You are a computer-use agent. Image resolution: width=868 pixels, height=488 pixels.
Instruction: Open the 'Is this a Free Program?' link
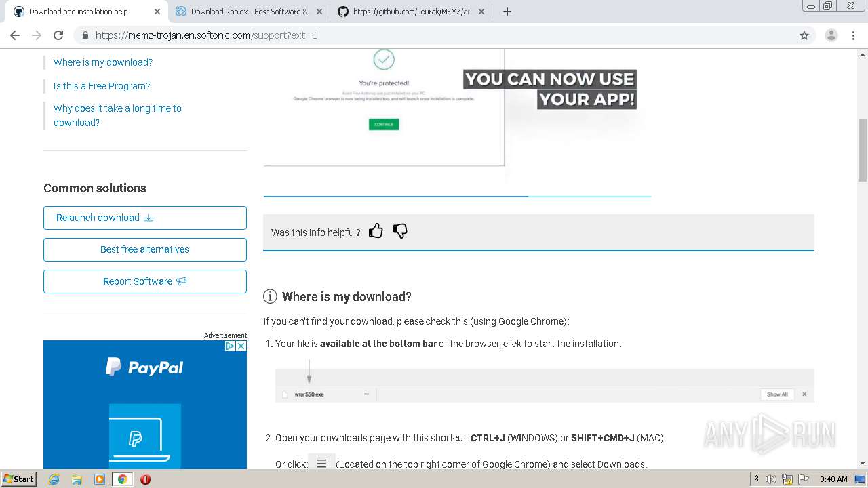[102, 86]
